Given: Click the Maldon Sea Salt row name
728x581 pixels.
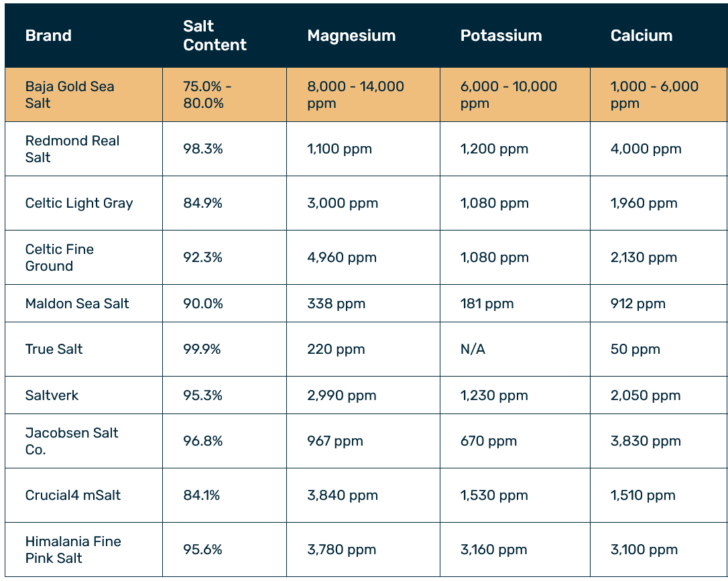Looking at the screenshot, I should (77, 304).
